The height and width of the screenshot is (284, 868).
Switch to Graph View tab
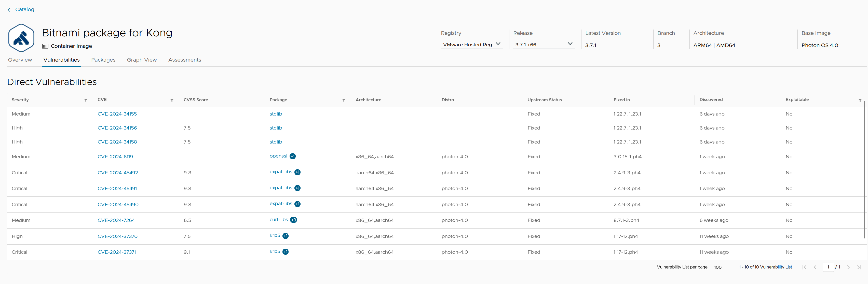(x=142, y=60)
